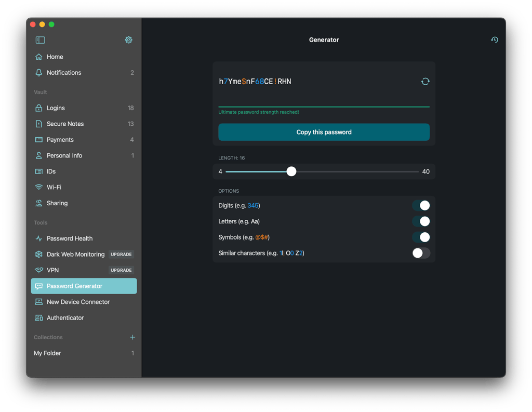This screenshot has height=412, width=532.
Task: Click the password length slider handle
Action: (291, 171)
